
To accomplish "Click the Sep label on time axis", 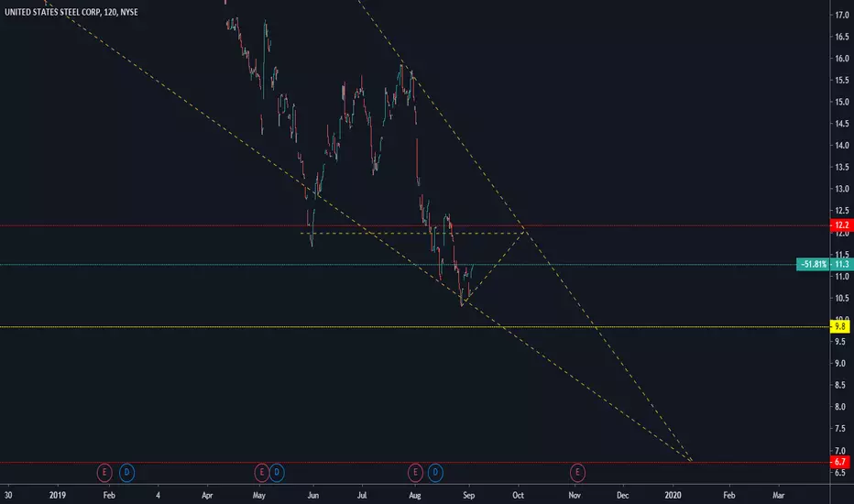I will point(468,495).
